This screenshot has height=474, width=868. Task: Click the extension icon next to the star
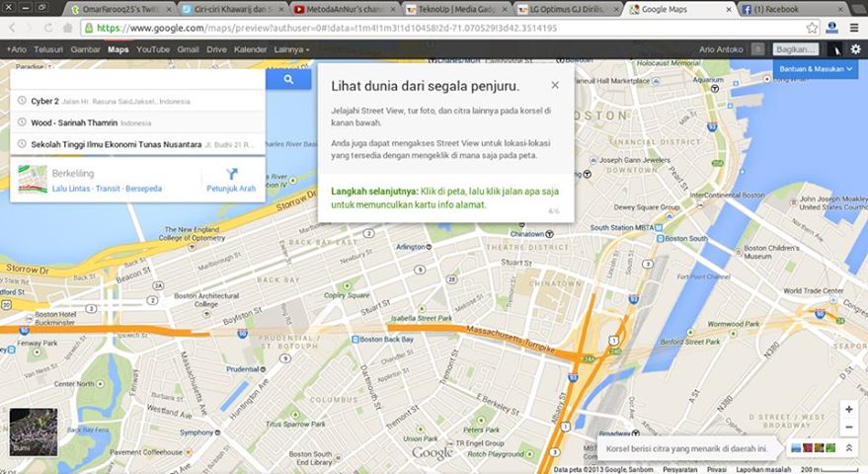pos(831,28)
